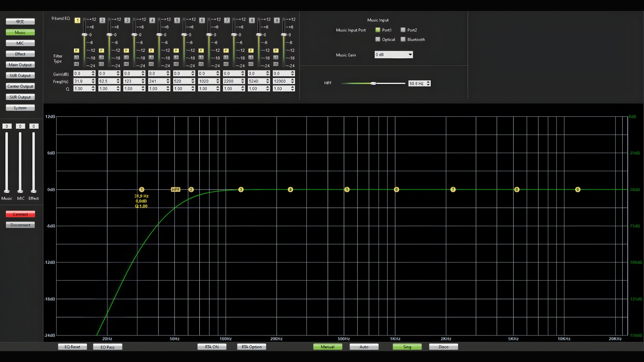Click the P filter icon for band 9

click(x=276, y=51)
